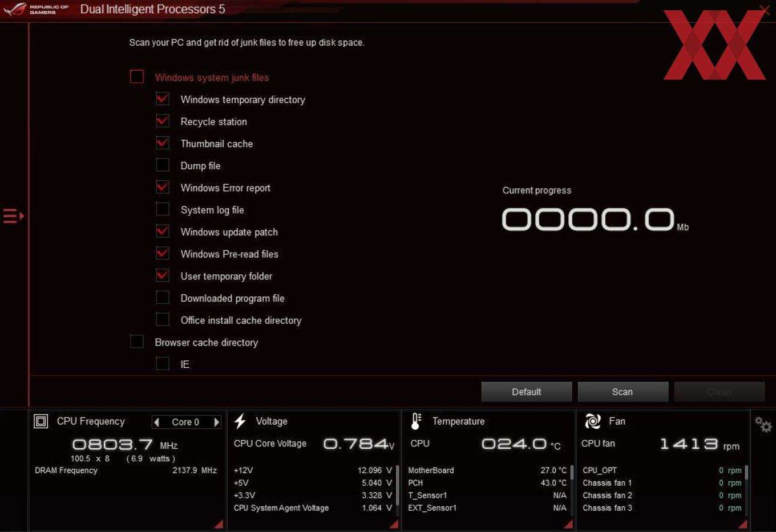Click the Temperature list scrollbar
Screen dimensions: 776x532
point(572,473)
